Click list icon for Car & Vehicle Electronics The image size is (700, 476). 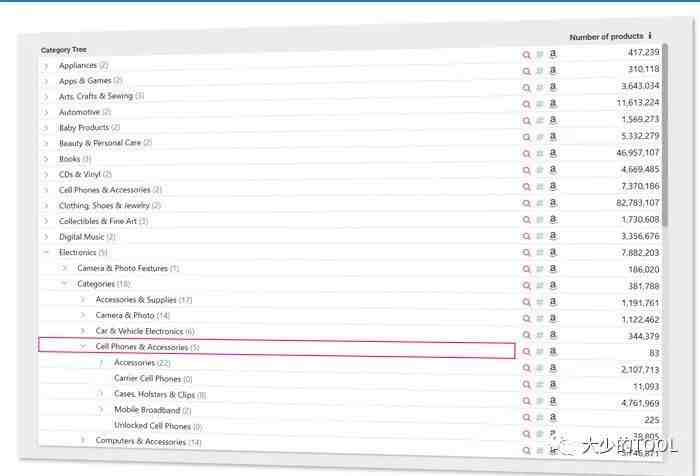tap(540, 335)
